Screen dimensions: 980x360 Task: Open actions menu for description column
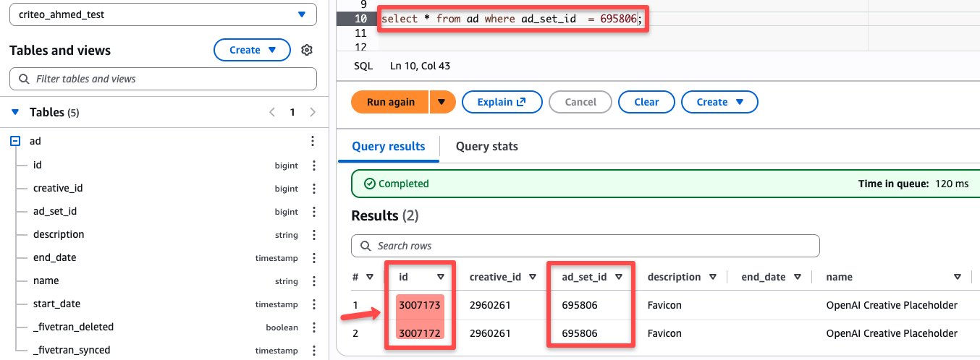(314, 235)
